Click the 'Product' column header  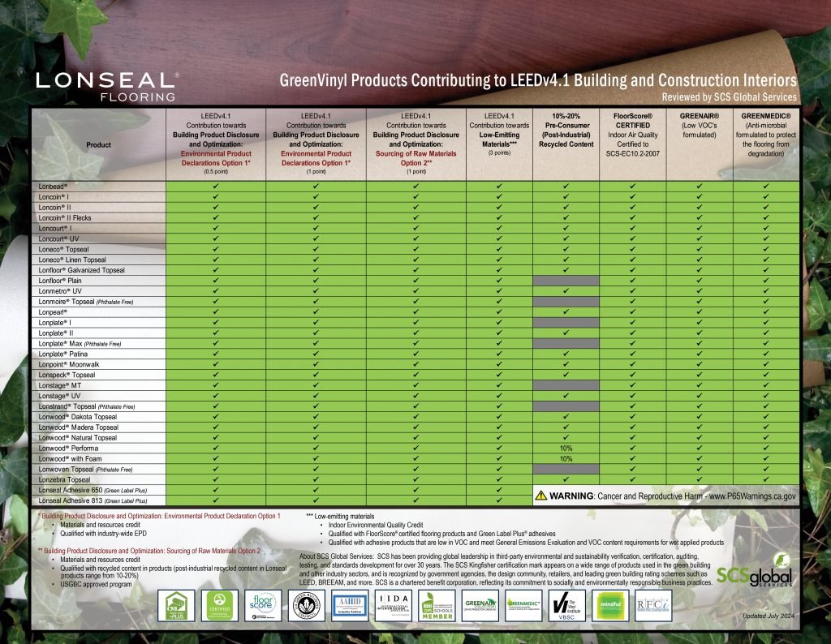[98, 144]
